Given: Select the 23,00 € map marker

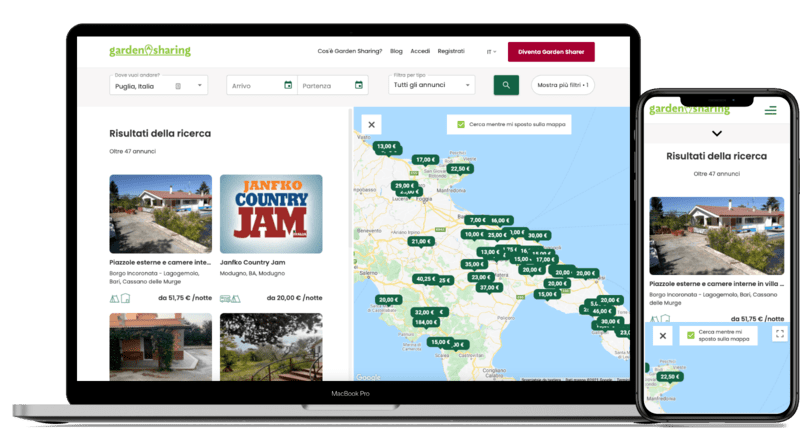Looking at the screenshot, I should point(481,278).
